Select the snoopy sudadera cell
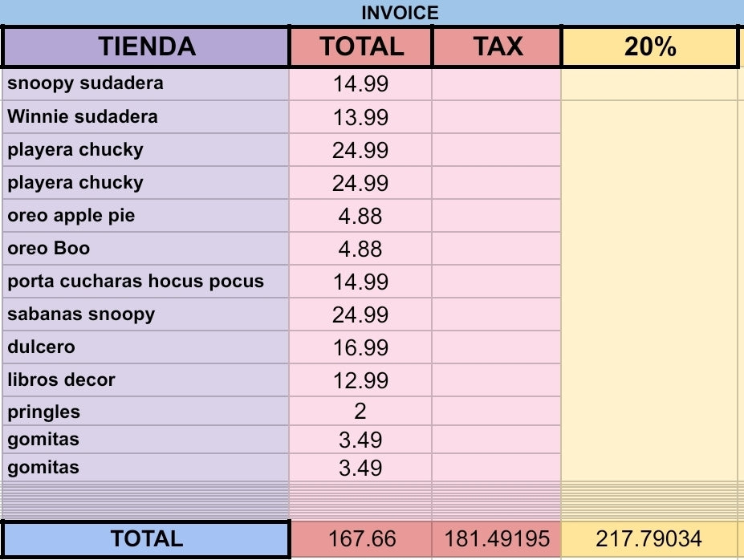 click(x=146, y=83)
